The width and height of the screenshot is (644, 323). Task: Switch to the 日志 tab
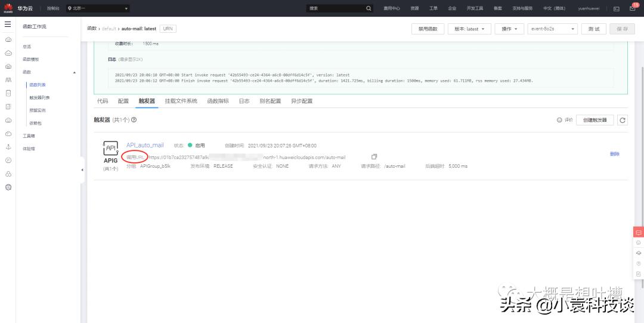point(244,101)
